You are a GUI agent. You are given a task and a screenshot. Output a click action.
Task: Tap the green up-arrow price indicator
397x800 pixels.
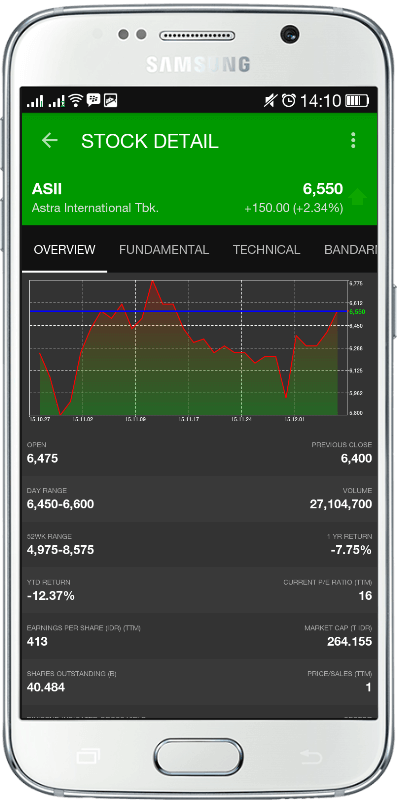click(358, 196)
